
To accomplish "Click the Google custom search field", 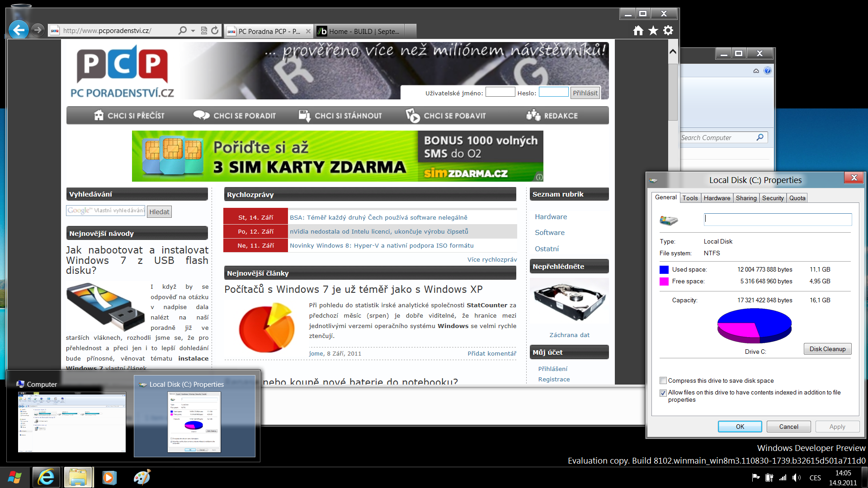I will click(x=106, y=211).
